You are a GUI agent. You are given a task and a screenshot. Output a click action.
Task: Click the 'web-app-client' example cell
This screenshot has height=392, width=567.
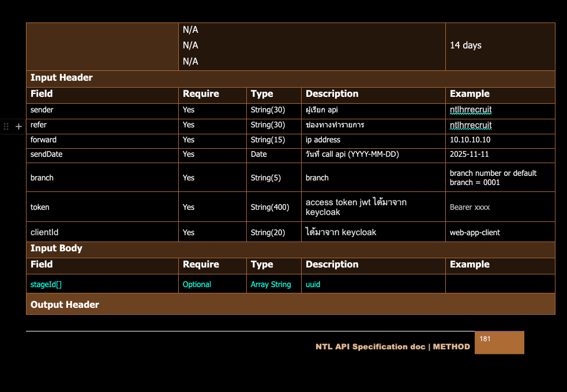(475, 233)
